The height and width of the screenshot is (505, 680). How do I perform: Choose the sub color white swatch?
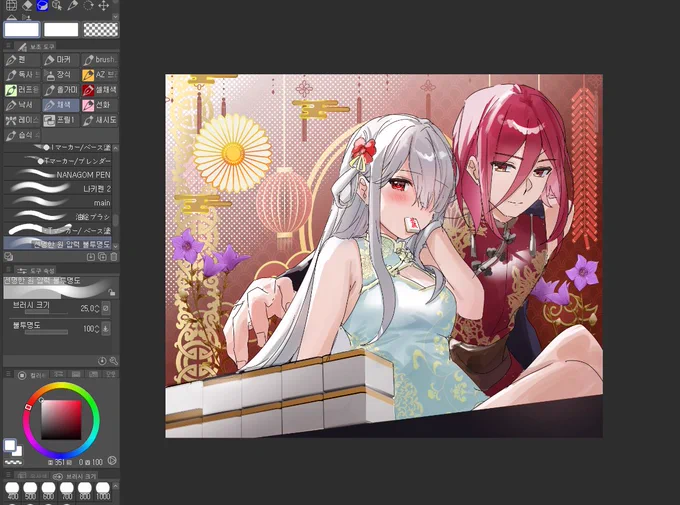click(61, 30)
